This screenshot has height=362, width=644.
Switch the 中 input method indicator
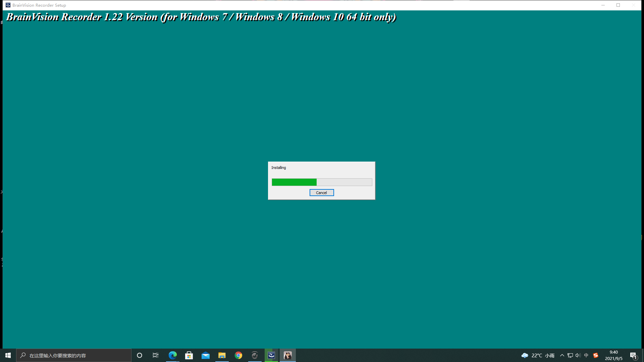pos(587,355)
